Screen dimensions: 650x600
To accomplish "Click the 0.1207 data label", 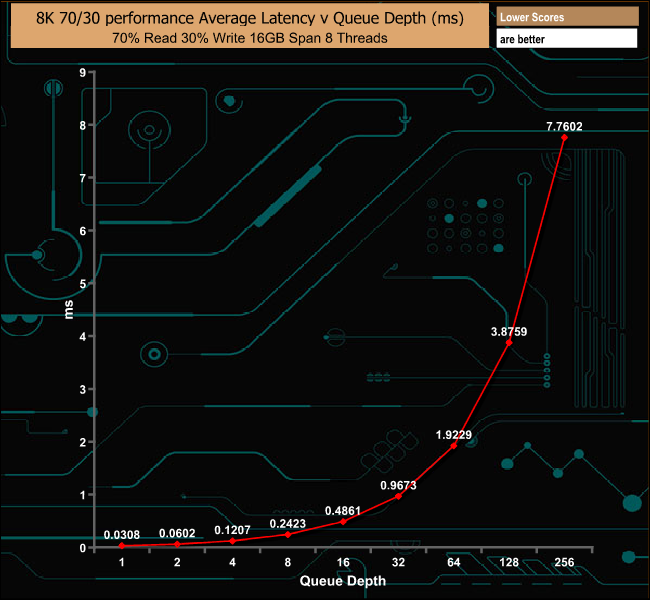I will [x=232, y=530].
